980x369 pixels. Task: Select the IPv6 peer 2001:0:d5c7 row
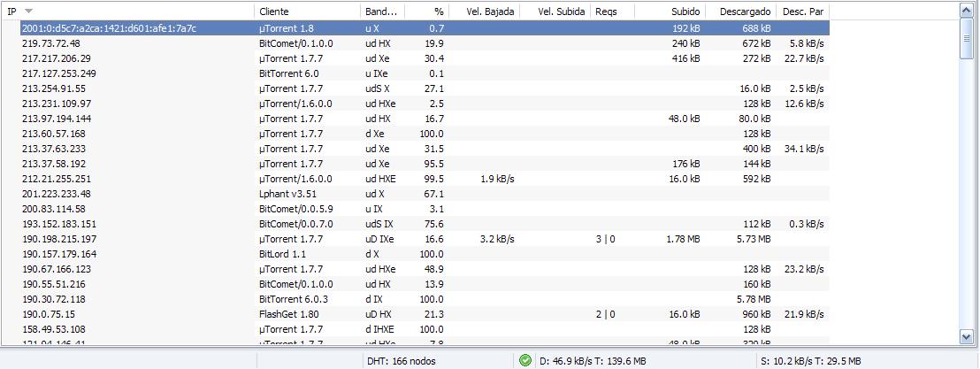tap(110, 28)
